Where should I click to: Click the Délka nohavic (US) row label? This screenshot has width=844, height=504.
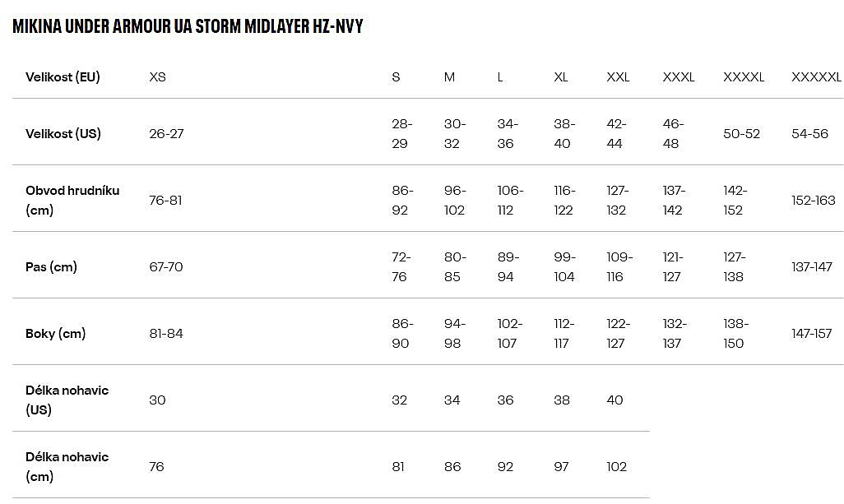[x=67, y=400]
